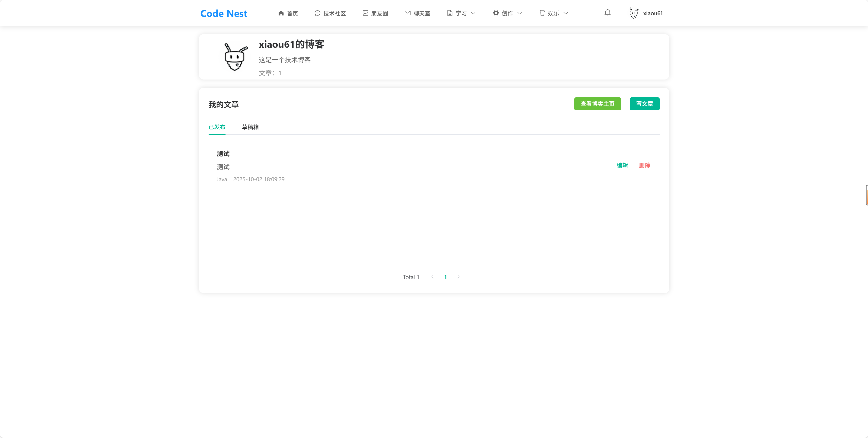Expand the 创作 dropdown chevron
The height and width of the screenshot is (438, 868).
pos(520,13)
